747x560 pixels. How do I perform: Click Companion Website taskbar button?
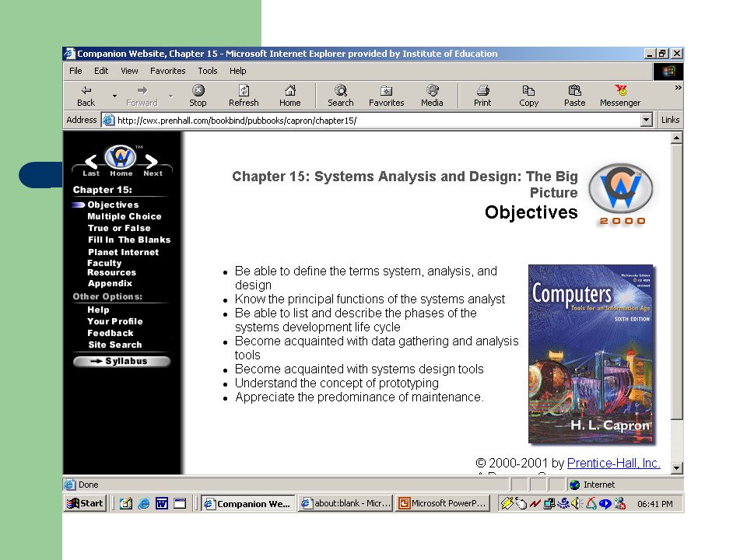click(x=248, y=503)
